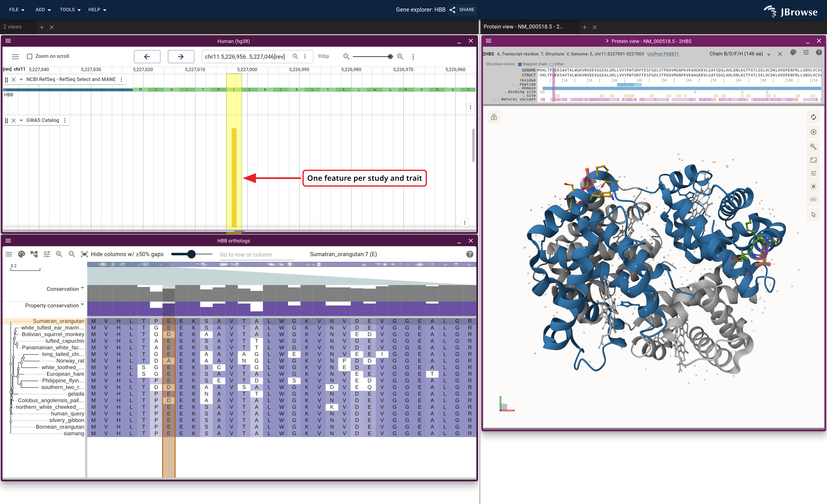Viewport: 827px width, 504px height.
Task: Expand Property conservation track dropdown
Action: 82,304
